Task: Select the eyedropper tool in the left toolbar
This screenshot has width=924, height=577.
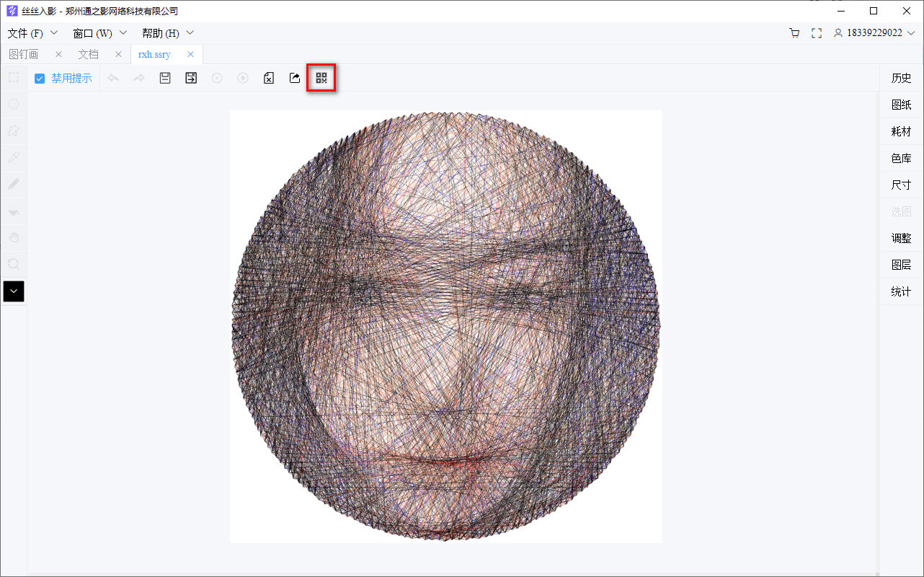Action: [13, 157]
